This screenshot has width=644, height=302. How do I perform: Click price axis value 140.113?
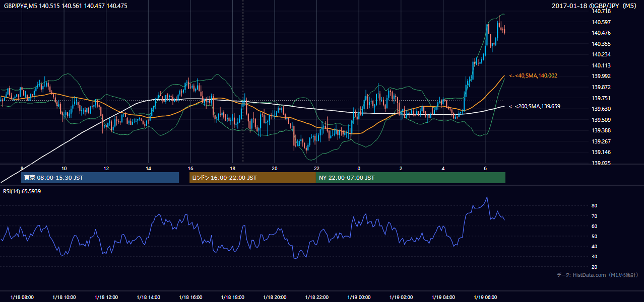[601, 65]
